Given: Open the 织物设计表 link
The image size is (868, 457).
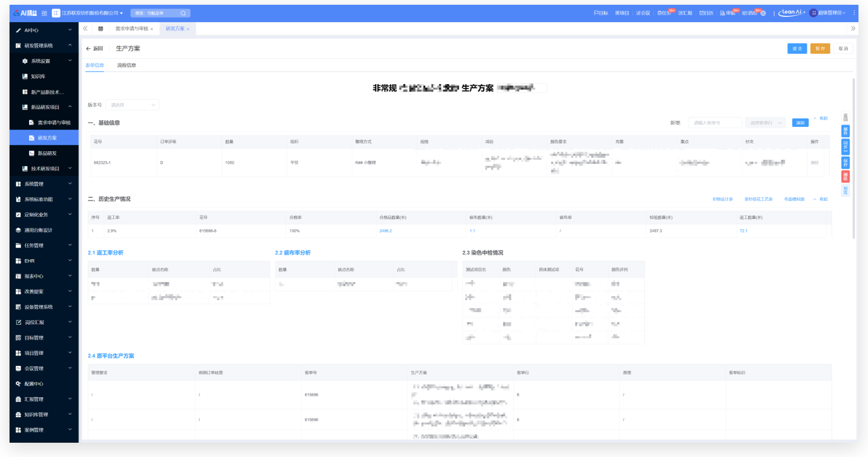Looking at the screenshot, I should pos(723,199).
